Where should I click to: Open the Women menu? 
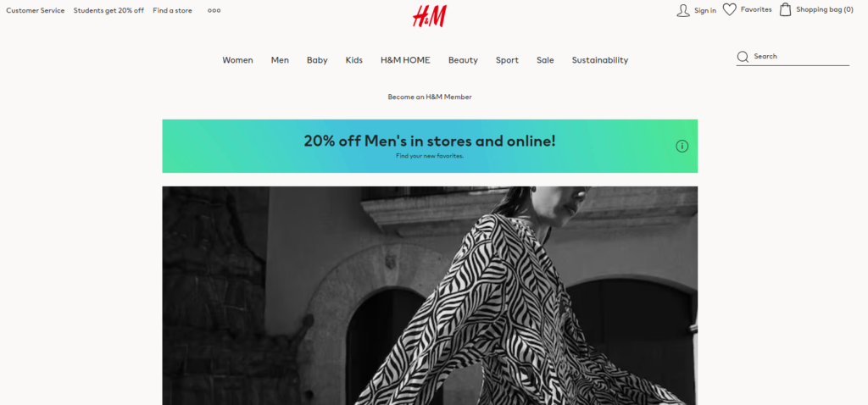pyautogui.click(x=237, y=60)
